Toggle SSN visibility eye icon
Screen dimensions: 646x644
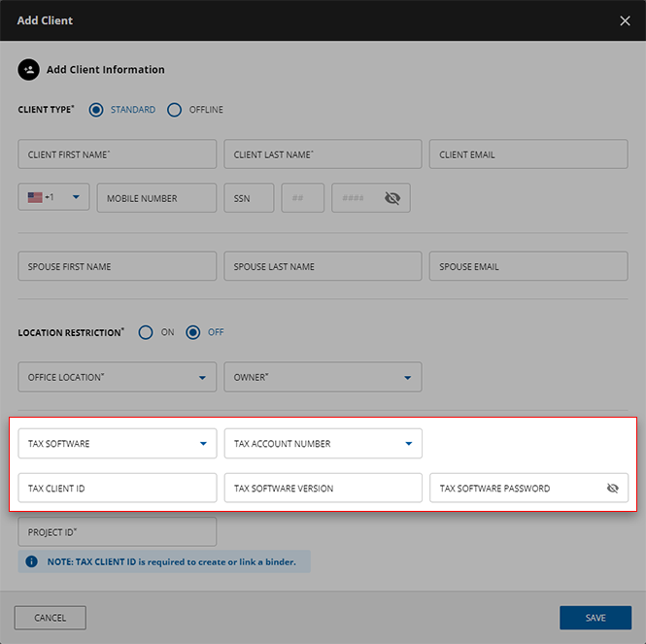coord(392,198)
